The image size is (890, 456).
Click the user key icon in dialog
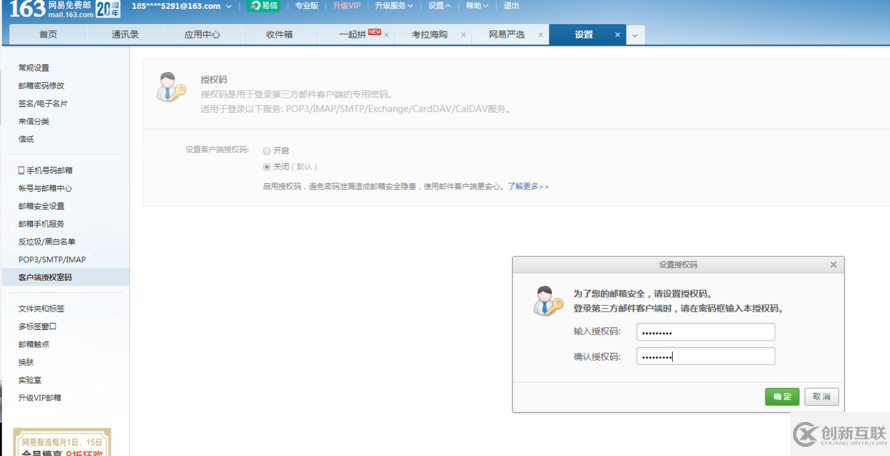pyautogui.click(x=548, y=301)
